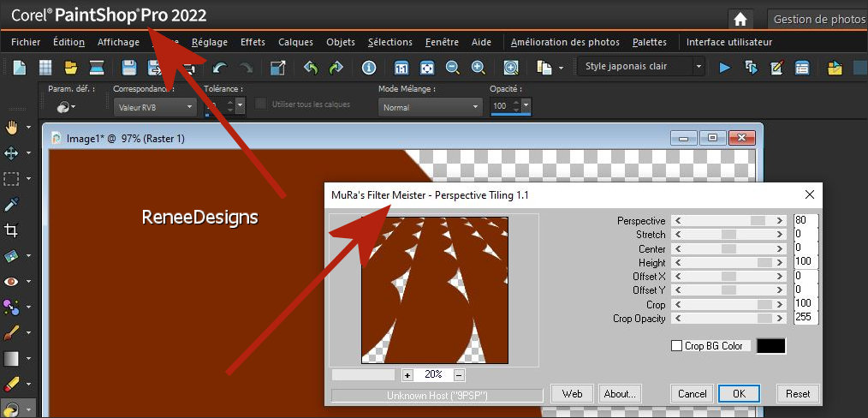Open the folder browse icon

(71, 68)
